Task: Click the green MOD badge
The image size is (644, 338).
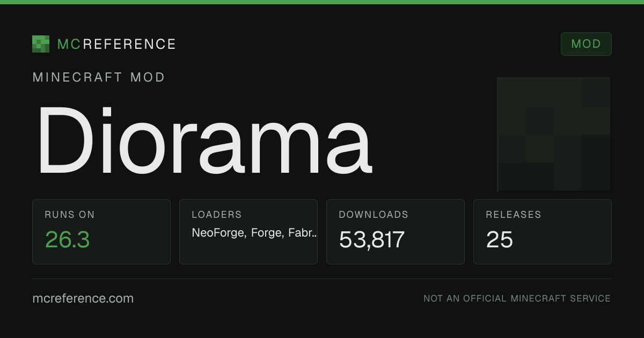Action: (586, 44)
